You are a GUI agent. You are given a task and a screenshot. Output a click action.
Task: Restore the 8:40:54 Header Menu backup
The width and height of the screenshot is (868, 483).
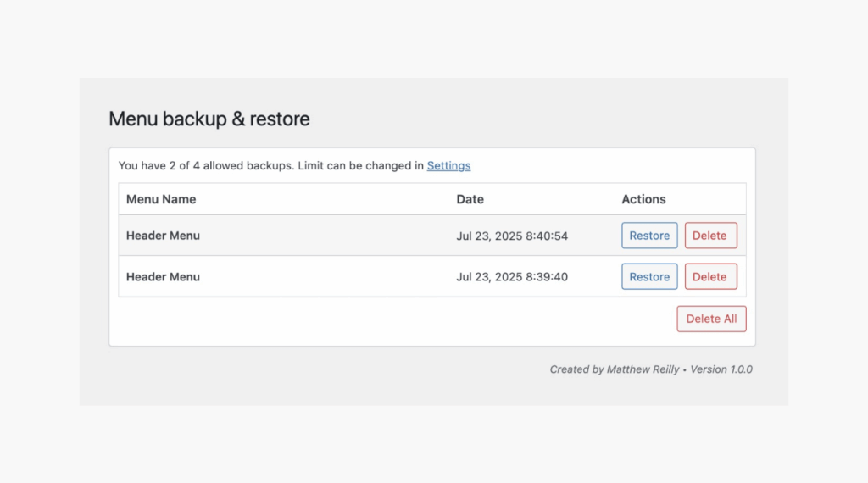click(x=649, y=236)
